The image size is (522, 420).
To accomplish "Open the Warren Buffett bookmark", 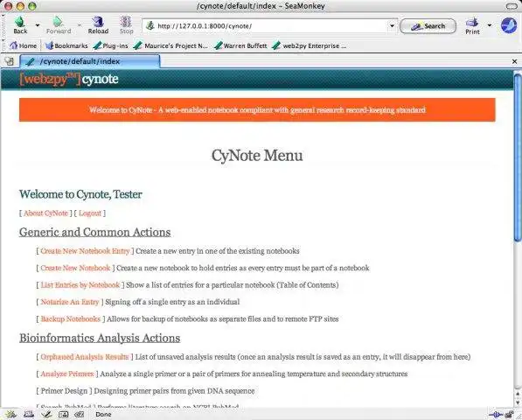I will click(x=240, y=45).
